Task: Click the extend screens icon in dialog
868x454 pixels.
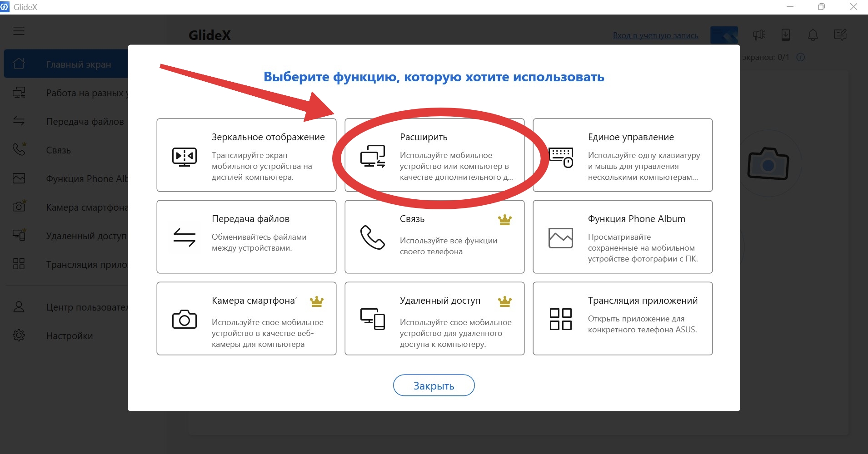Action: 373,156
